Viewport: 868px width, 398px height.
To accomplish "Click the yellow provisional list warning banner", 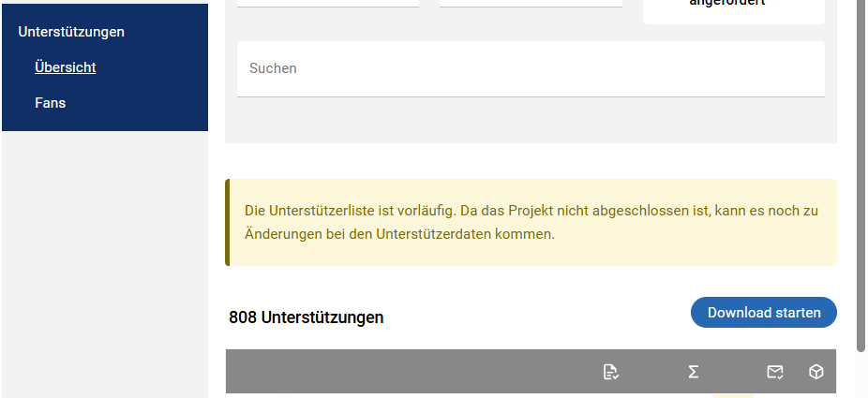I will pyautogui.click(x=531, y=223).
